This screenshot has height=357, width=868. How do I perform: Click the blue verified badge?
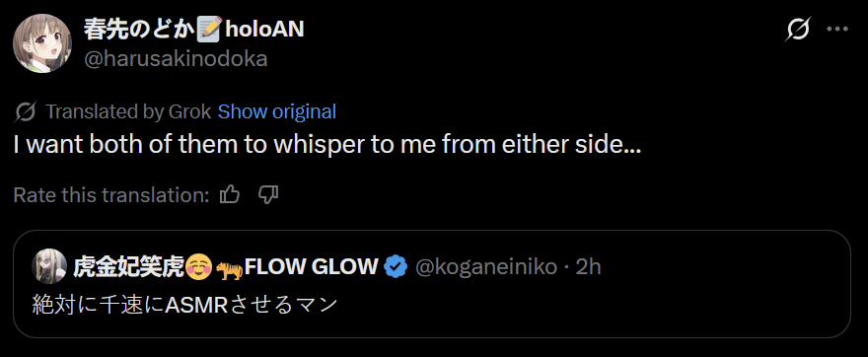396,267
